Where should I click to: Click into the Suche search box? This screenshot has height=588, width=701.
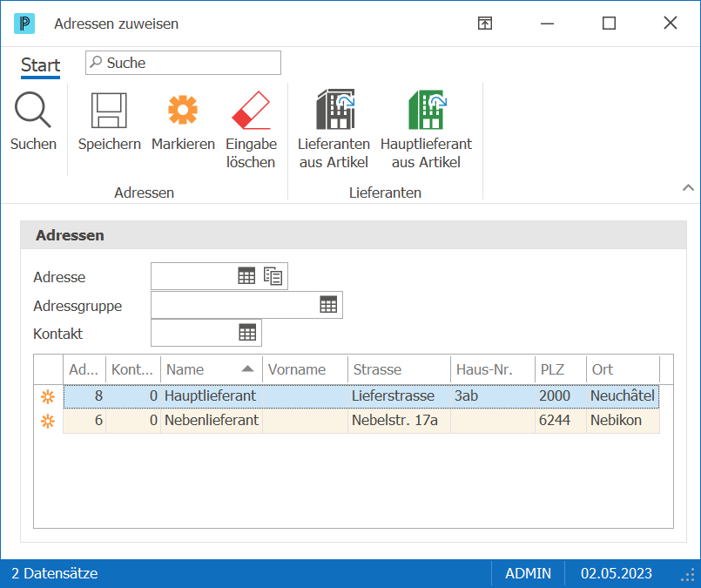click(x=183, y=63)
